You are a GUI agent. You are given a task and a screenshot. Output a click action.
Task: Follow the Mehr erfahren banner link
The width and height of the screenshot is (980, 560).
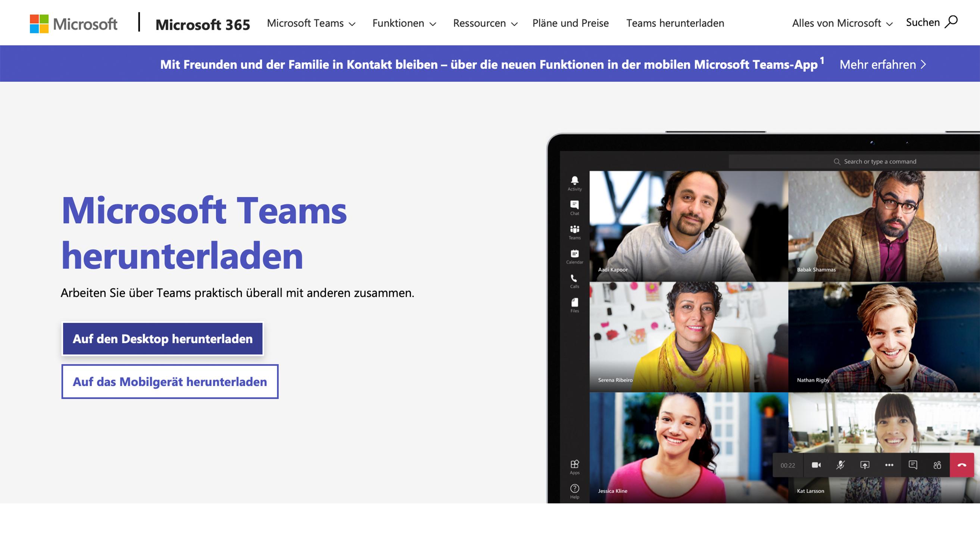pyautogui.click(x=882, y=64)
